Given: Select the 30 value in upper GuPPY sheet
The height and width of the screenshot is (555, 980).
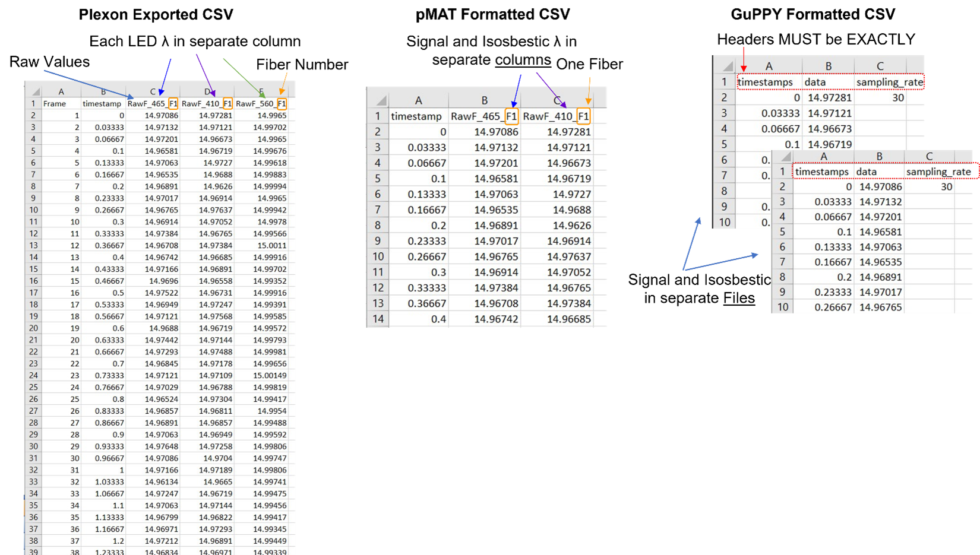Looking at the screenshot, I should coord(880,97).
